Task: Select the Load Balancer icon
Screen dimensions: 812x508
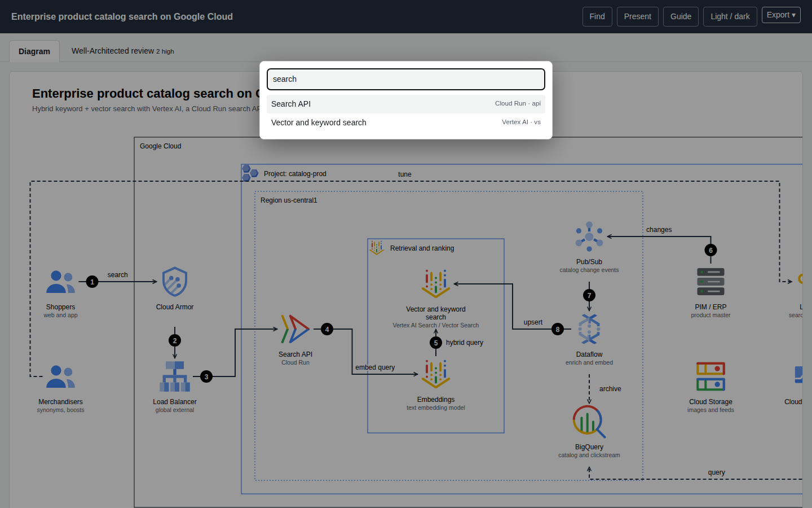Action: click(x=175, y=376)
